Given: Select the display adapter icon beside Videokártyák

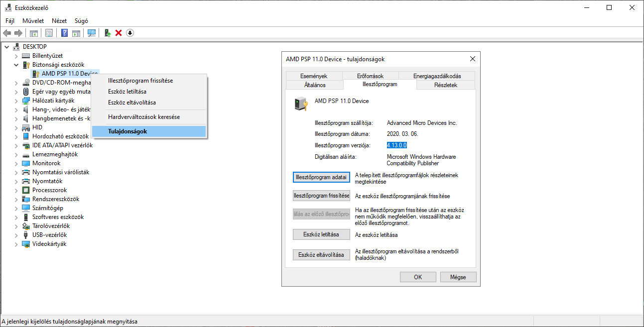Looking at the screenshot, I should pyautogui.click(x=26, y=244).
